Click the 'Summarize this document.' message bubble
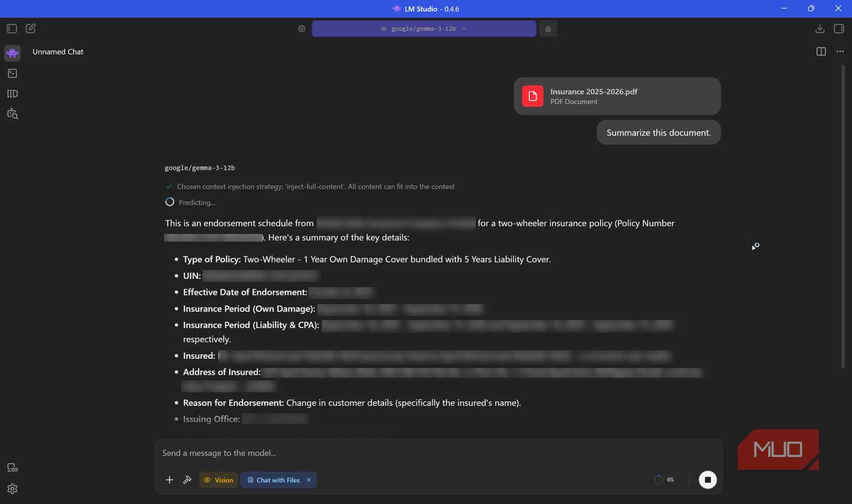This screenshot has height=504, width=852. coord(658,133)
